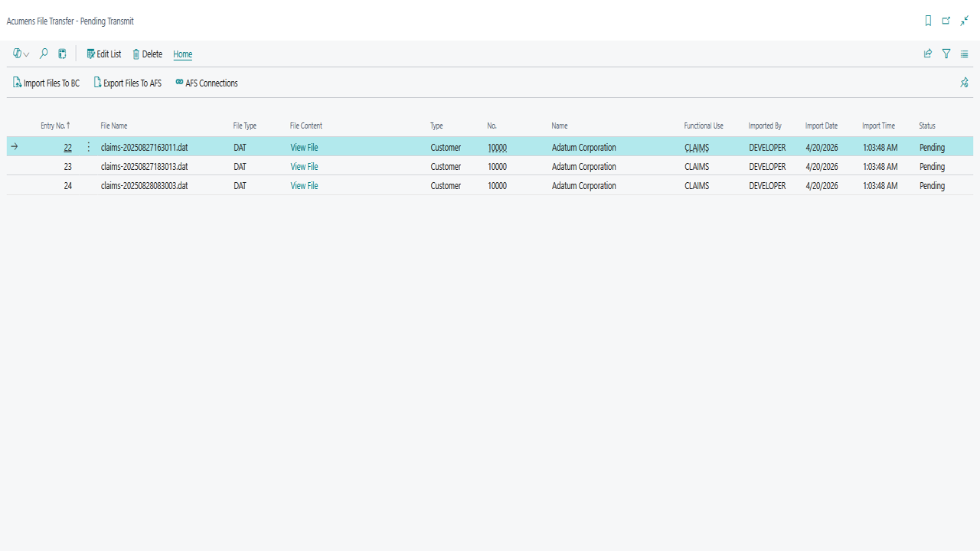This screenshot has height=551, width=980.
Task: Click the Type column header
Action: [436, 126]
